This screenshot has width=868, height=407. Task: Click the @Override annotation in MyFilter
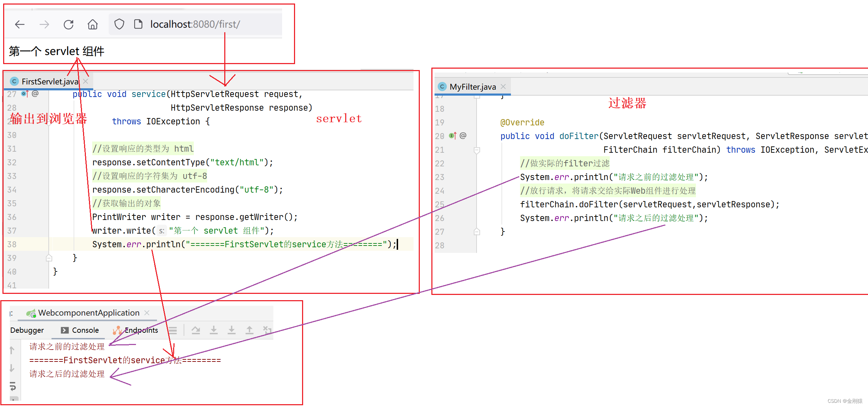click(x=522, y=123)
